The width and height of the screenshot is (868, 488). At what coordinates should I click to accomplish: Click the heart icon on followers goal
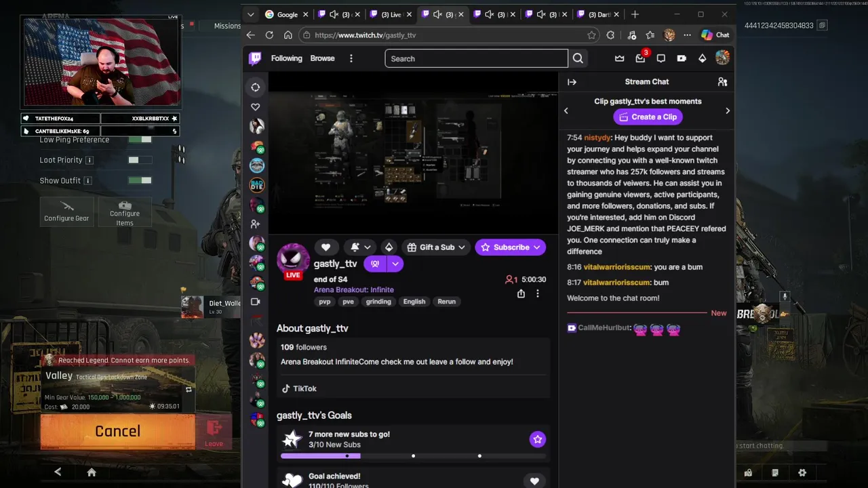pyautogui.click(x=534, y=481)
